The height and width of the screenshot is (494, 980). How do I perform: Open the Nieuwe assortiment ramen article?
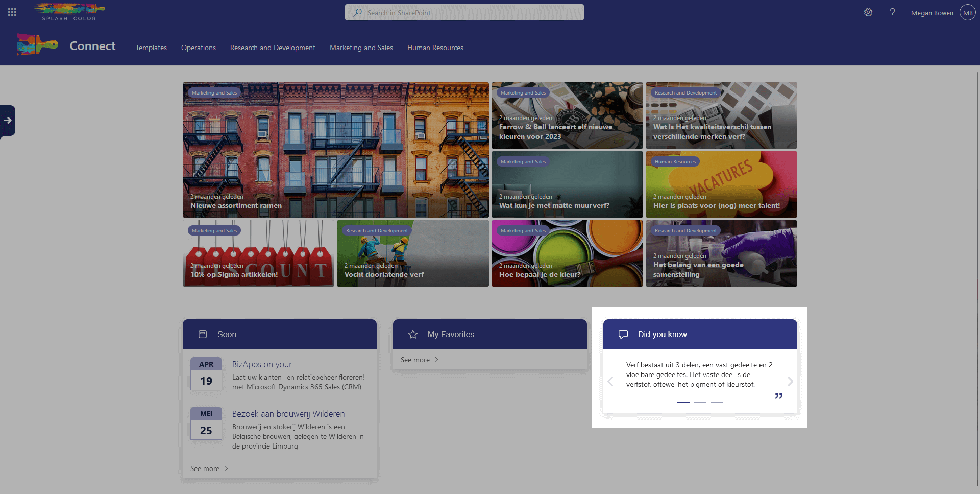click(x=336, y=150)
